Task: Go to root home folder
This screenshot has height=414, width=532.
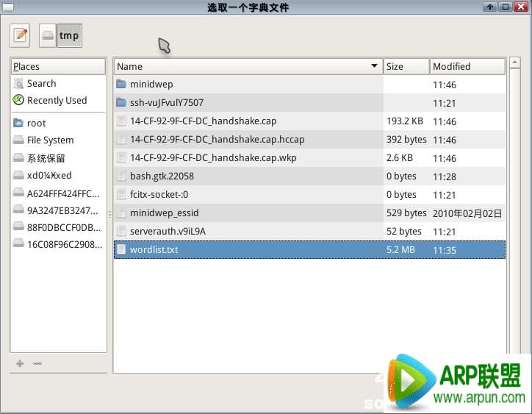Action: (58, 123)
